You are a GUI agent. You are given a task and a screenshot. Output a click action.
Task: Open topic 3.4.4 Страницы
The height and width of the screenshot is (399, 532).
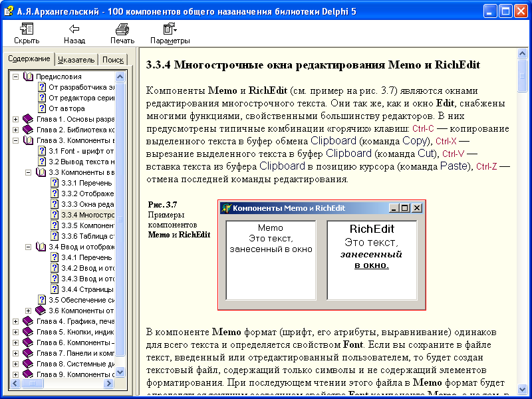pyautogui.click(x=88, y=289)
